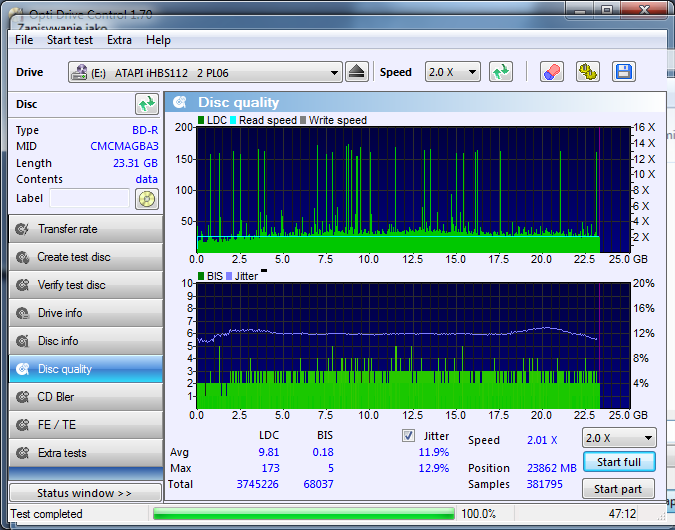
Task: Click the Start part button
Action: click(618, 489)
